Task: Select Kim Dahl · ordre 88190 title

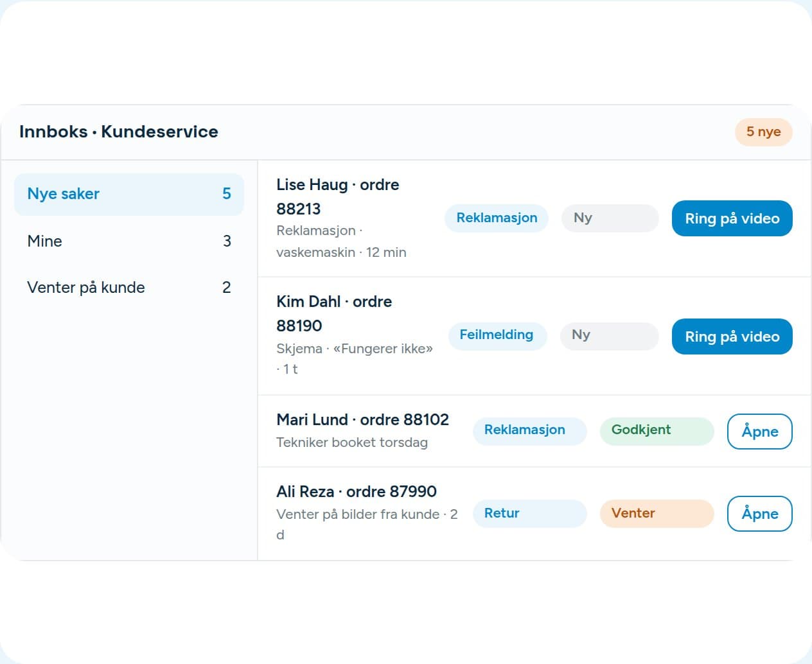Action: coord(334,313)
